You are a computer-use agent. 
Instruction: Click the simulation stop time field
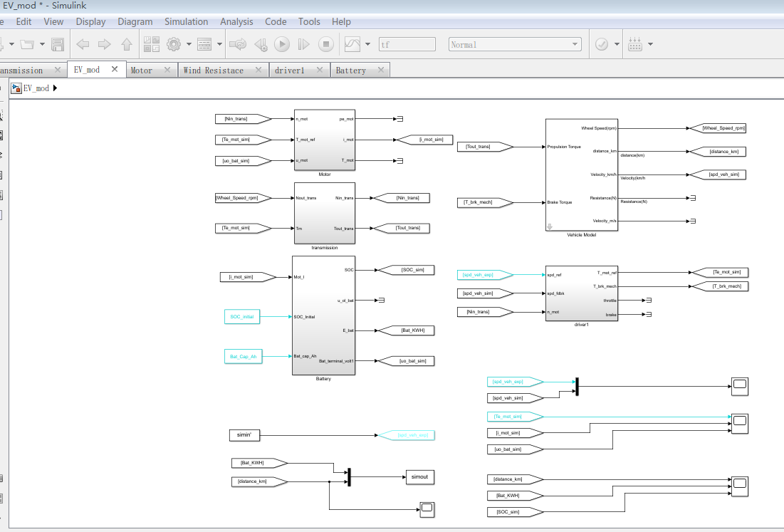407,44
